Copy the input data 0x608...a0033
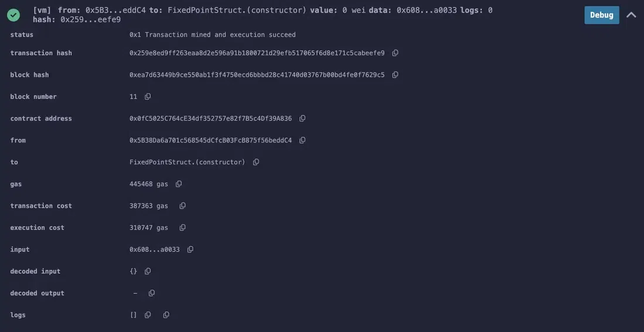 [x=190, y=249]
